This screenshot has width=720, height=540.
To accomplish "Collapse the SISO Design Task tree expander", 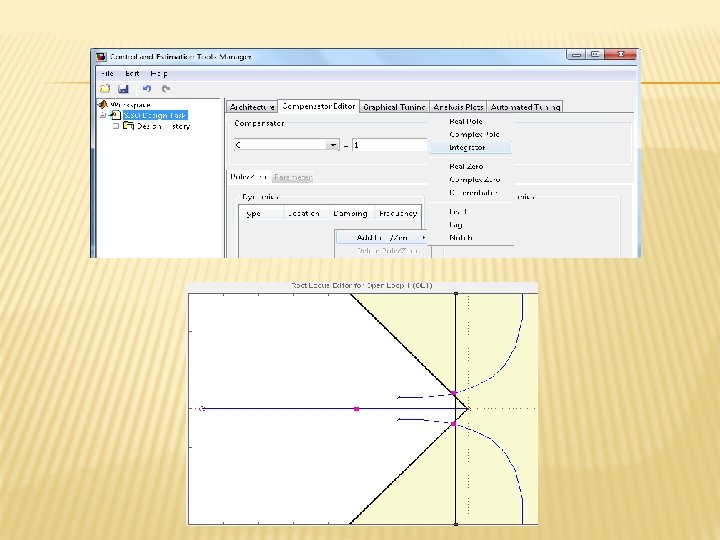I will coord(103,115).
